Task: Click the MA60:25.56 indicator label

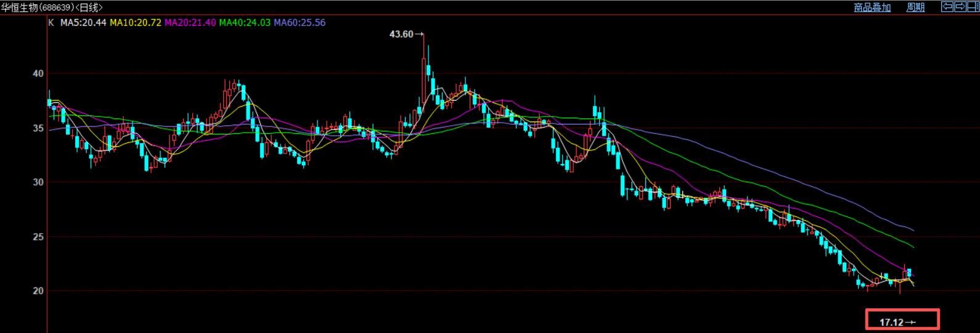Action: 300,23
